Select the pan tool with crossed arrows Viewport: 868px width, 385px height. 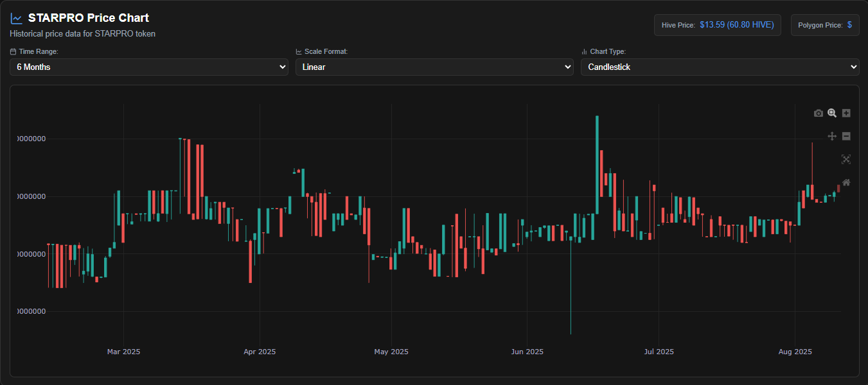832,136
